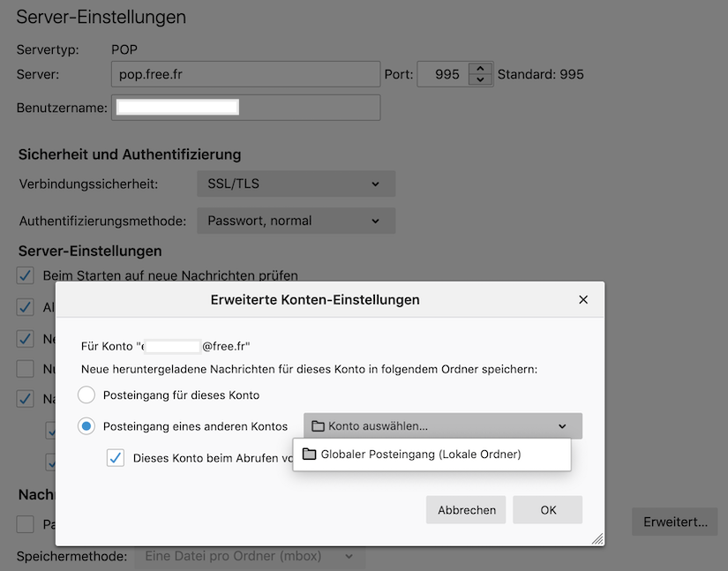Select Posteingang eines anderen Kontos option
Image resolution: width=728 pixels, height=571 pixels.
86,426
